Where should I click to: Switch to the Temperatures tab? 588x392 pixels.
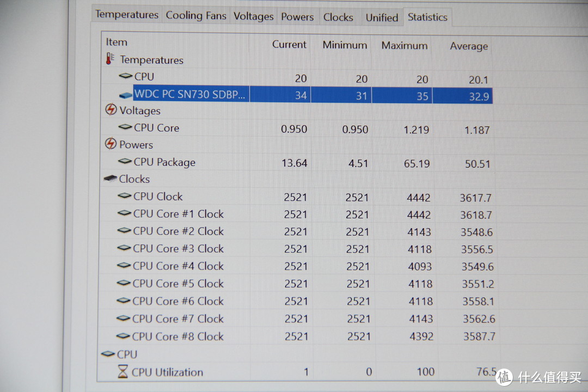coord(127,15)
